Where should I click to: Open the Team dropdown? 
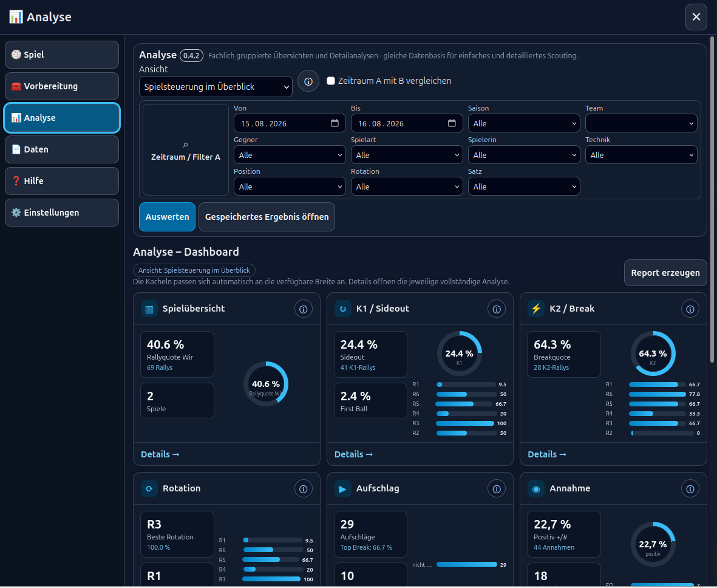[641, 123]
